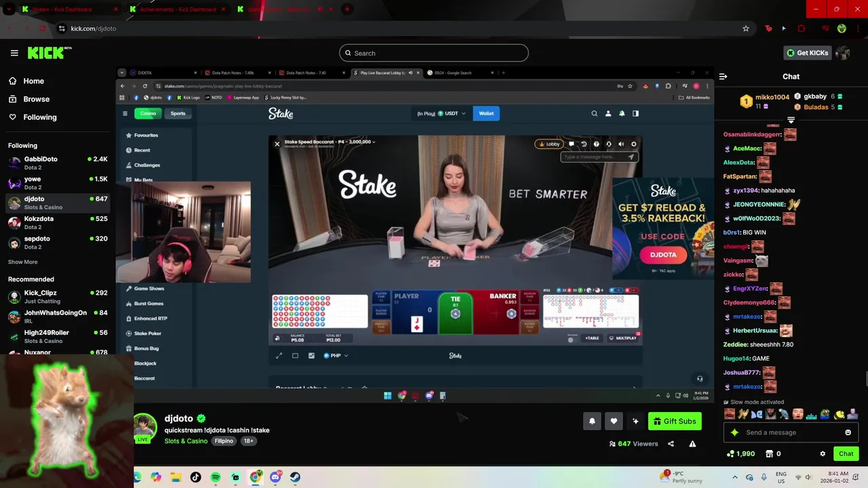Switch to Achievements - Kick Dashboard tab
The image size is (868, 488).
pos(178,9)
